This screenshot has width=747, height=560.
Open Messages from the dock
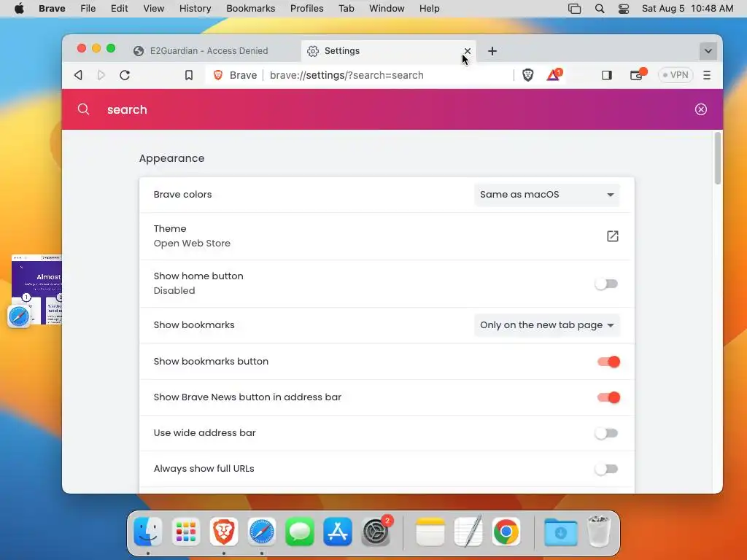(300, 532)
